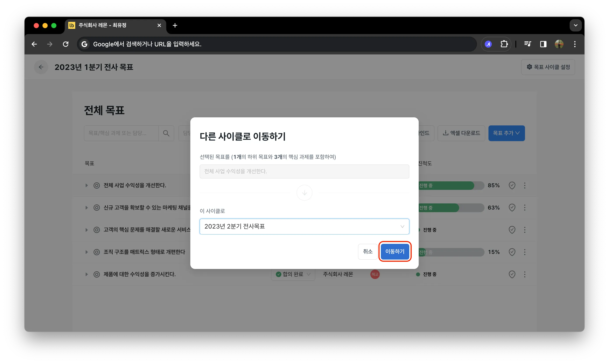
Task: Open the 합의 완료 status dropdown
Action: point(293,274)
